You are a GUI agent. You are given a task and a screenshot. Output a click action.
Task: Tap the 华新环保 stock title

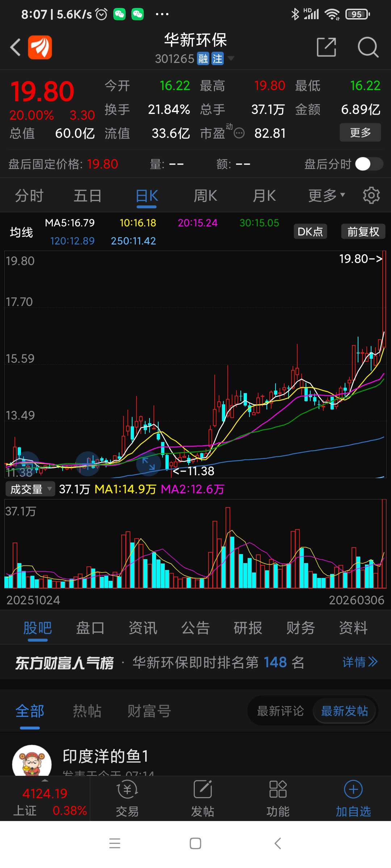pyautogui.click(x=195, y=40)
